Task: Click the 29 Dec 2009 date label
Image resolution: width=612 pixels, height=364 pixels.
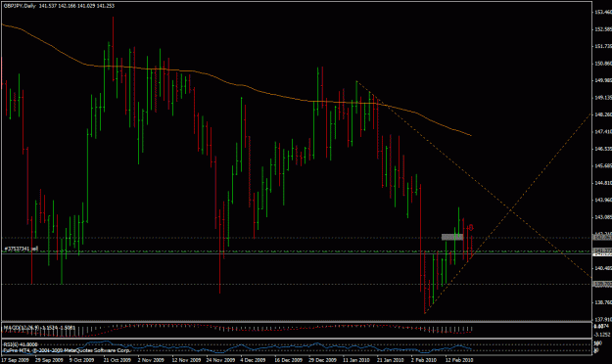Action: coord(322,360)
